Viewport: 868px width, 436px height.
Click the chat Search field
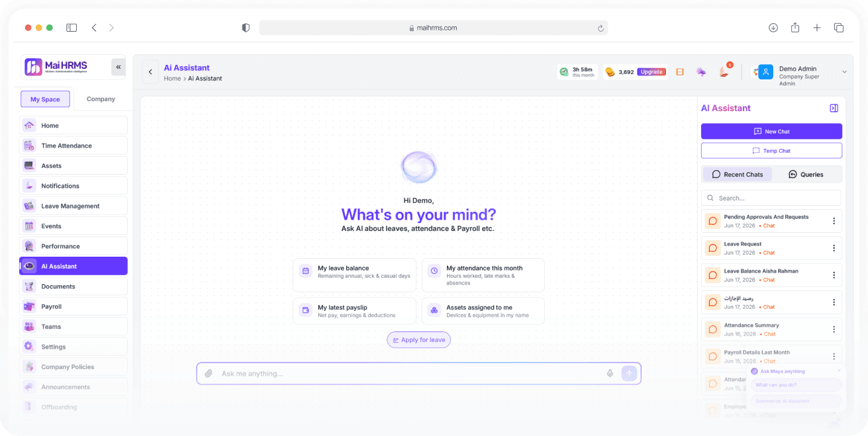pyautogui.click(x=771, y=198)
